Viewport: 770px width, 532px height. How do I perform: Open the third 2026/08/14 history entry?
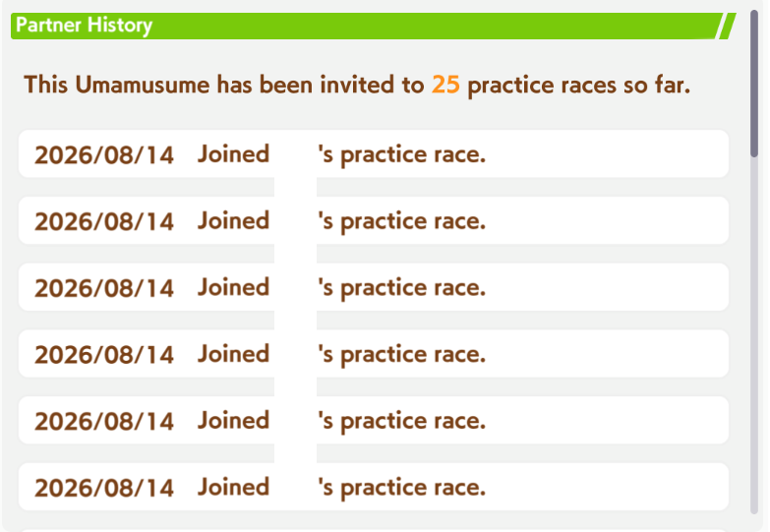pos(374,287)
